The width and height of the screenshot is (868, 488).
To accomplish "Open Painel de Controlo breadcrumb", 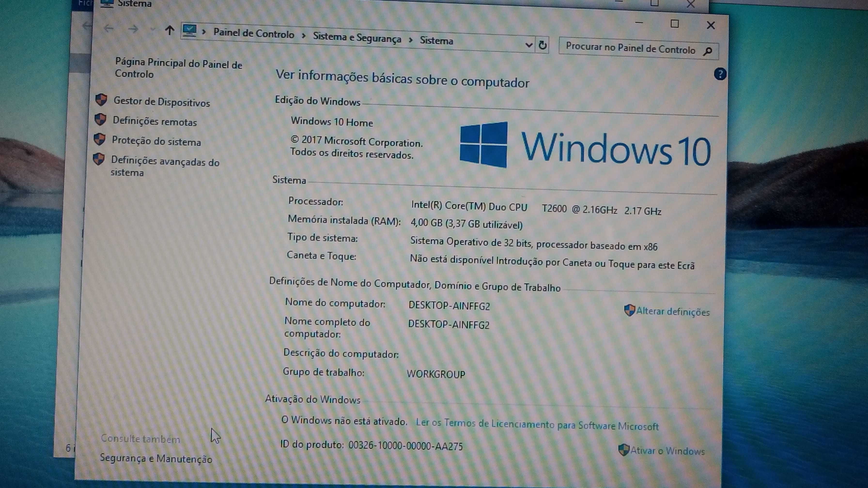I will click(x=254, y=33).
